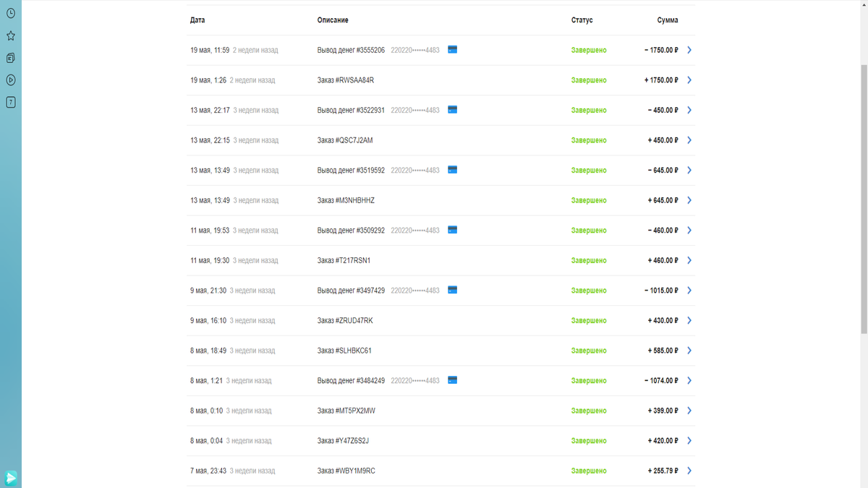Expand details chevron for + 585.00 ₽ row
868x488 pixels.
[x=689, y=351]
